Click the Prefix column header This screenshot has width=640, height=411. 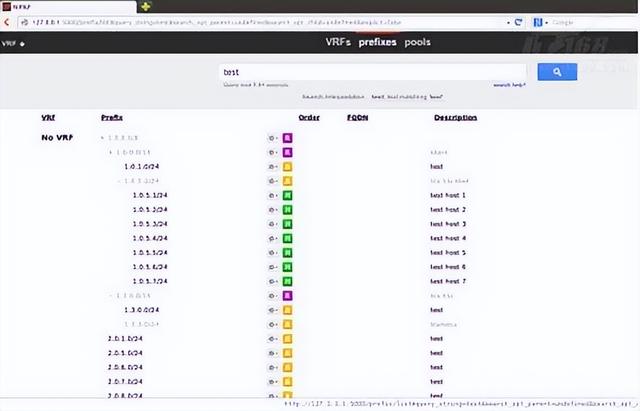point(112,118)
